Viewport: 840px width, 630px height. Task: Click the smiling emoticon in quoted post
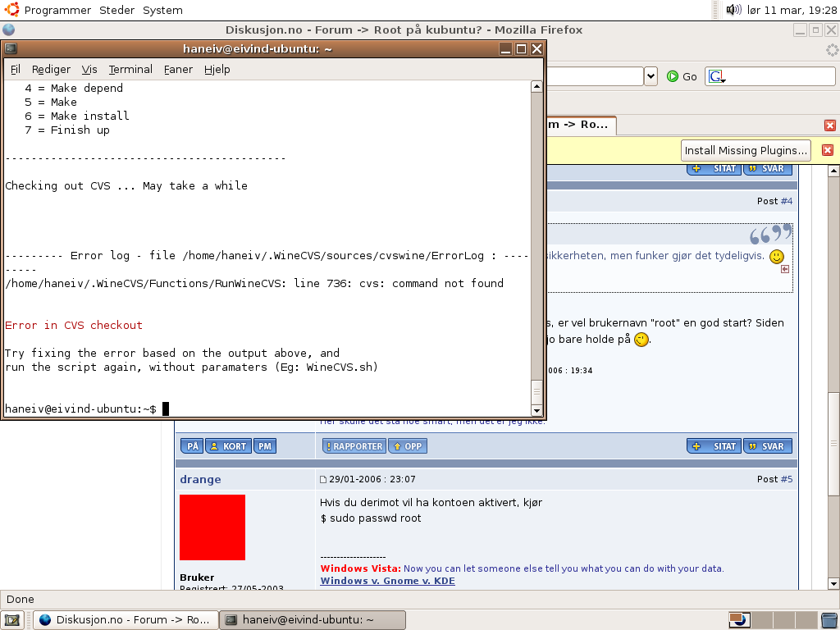[x=776, y=257]
